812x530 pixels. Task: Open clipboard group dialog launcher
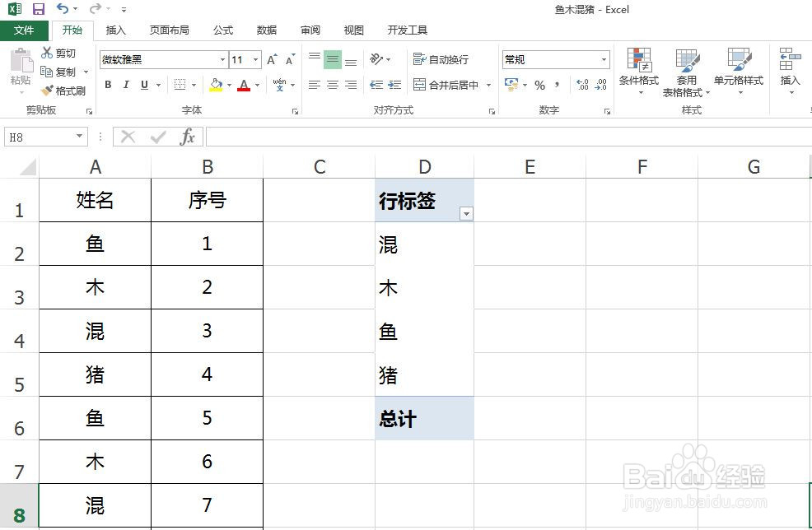pos(89,111)
